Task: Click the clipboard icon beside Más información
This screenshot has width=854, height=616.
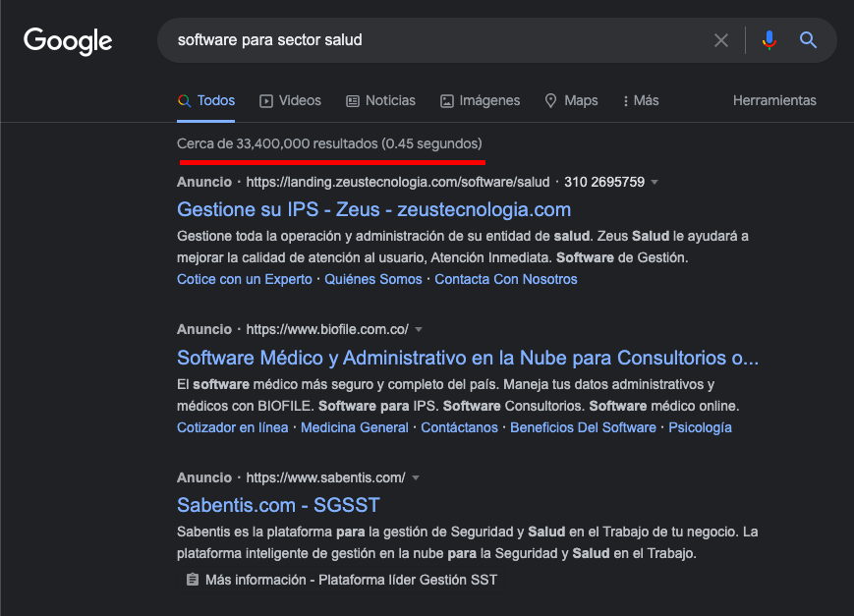Action: pos(192,580)
